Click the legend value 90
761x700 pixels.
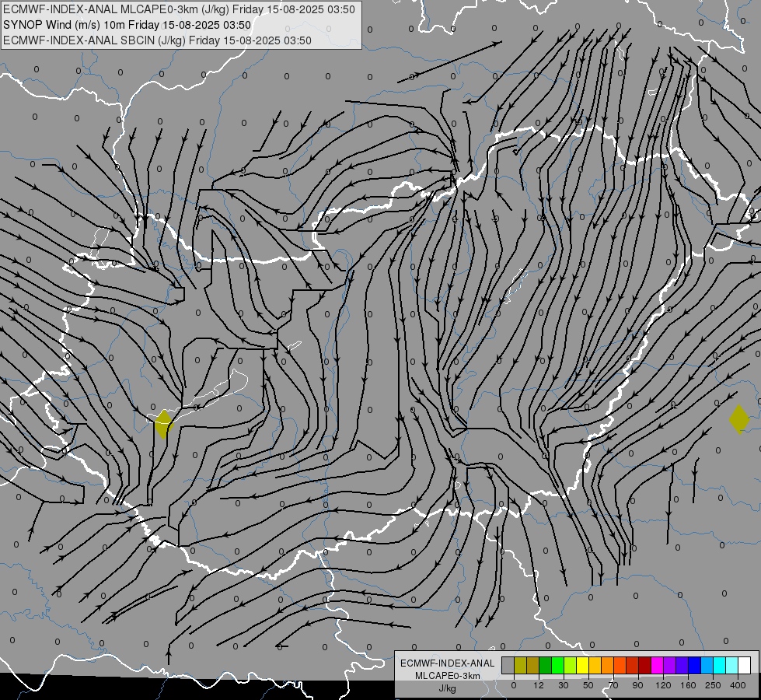637,685
